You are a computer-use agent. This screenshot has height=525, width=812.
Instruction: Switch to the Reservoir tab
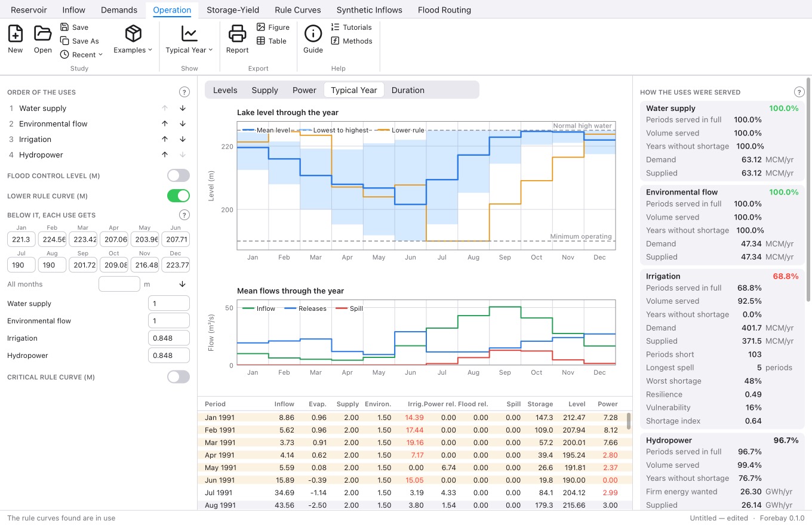click(x=29, y=10)
